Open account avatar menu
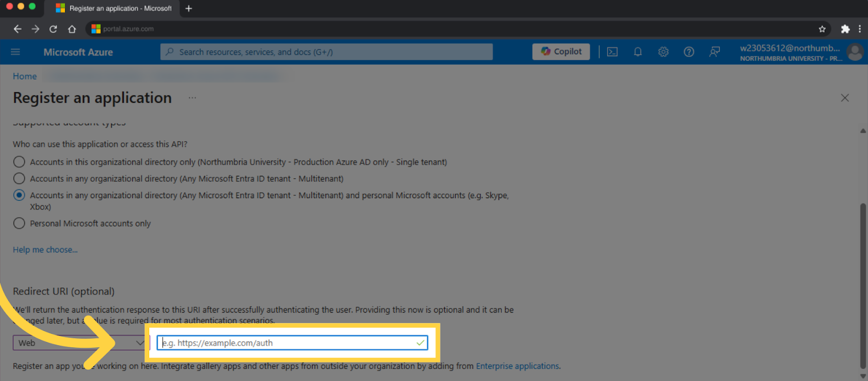This screenshot has height=381, width=868. (x=856, y=52)
